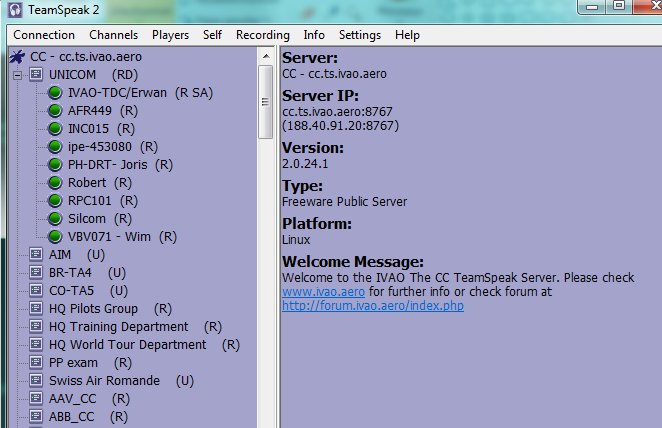Open the forum.ivao.aero index.php link
This screenshot has width=662, height=428.
373,305
